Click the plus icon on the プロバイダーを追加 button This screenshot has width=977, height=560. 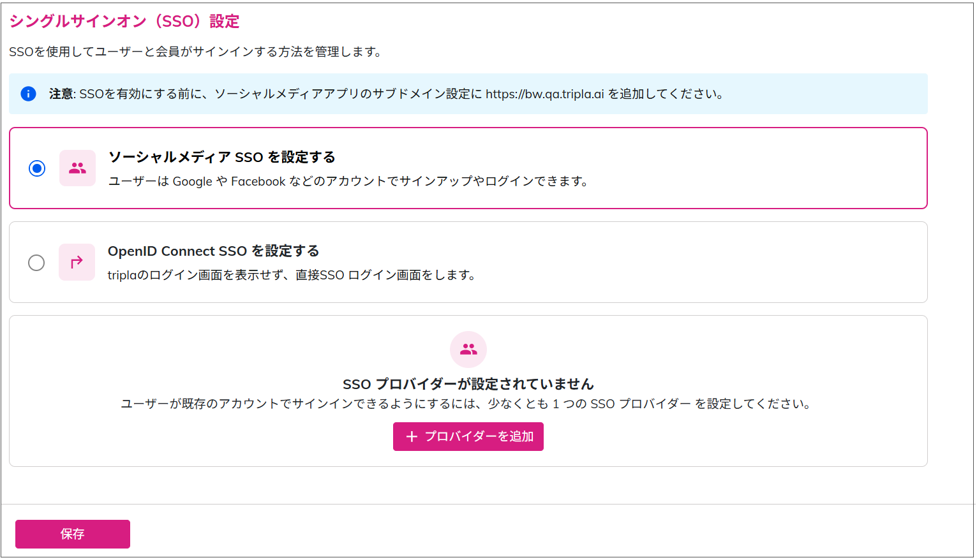click(412, 437)
